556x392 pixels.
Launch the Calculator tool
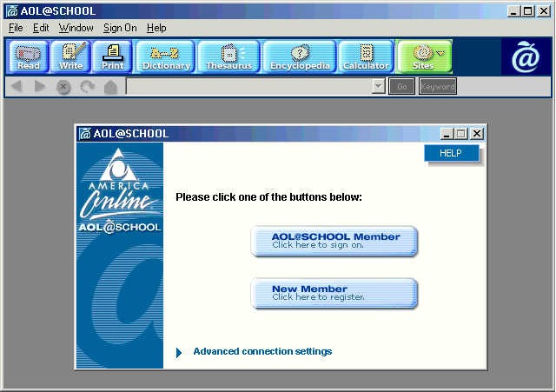[366, 56]
